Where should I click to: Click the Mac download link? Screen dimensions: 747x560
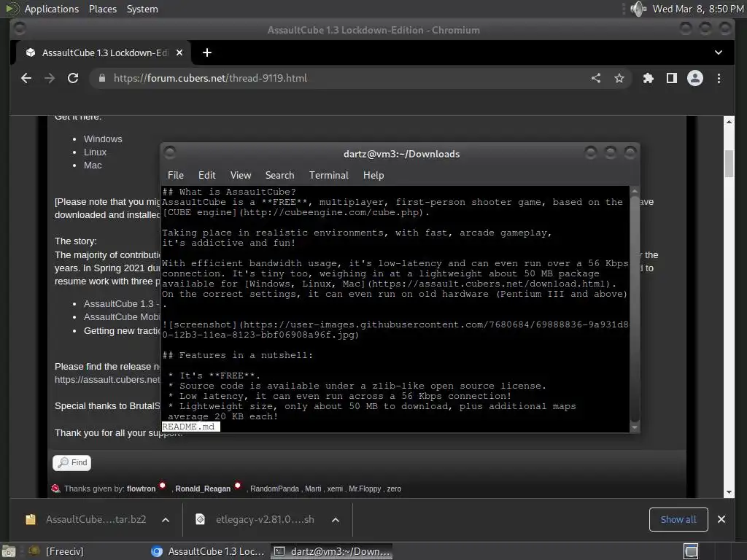[93, 166]
